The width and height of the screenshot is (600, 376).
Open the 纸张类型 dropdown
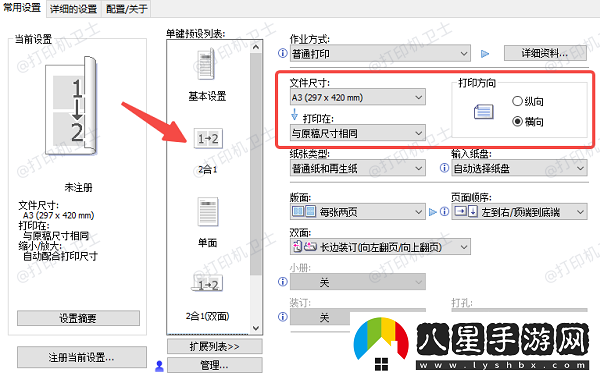pyautogui.click(x=357, y=168)
